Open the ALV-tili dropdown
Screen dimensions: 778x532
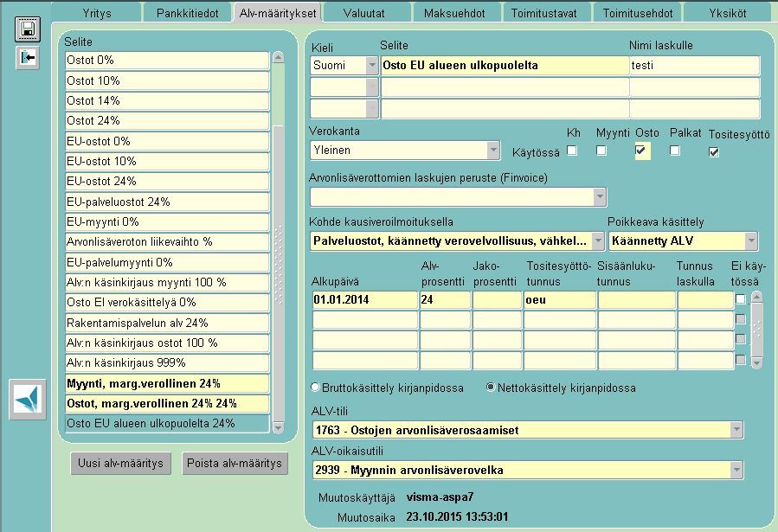tap(736, 430)
